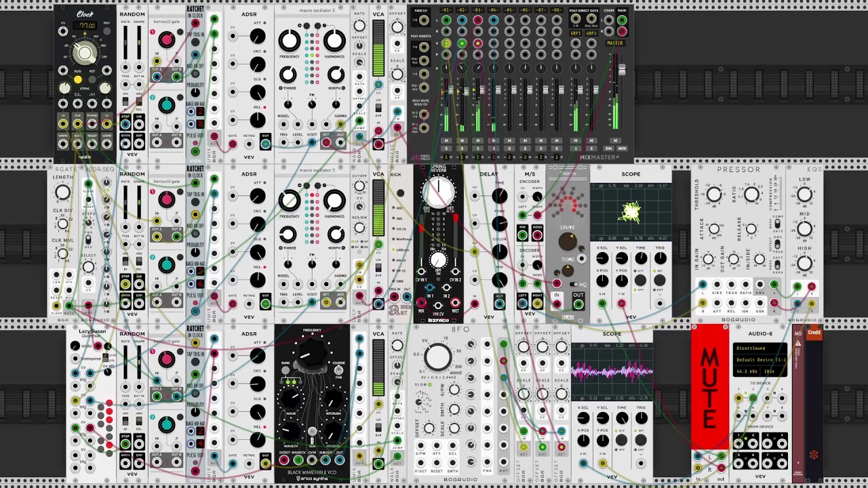The image size is (868, 488).
Task: Click the 8FO large frequency knob
Action: 438,357
